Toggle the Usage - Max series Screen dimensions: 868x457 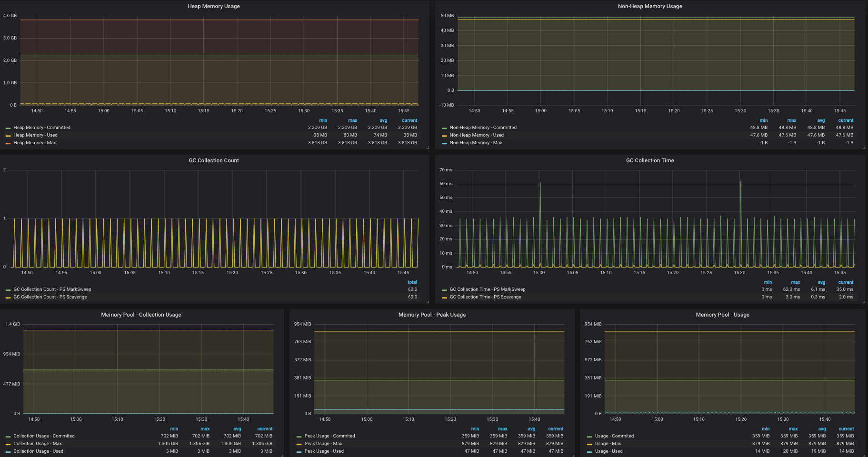(608, 444)
